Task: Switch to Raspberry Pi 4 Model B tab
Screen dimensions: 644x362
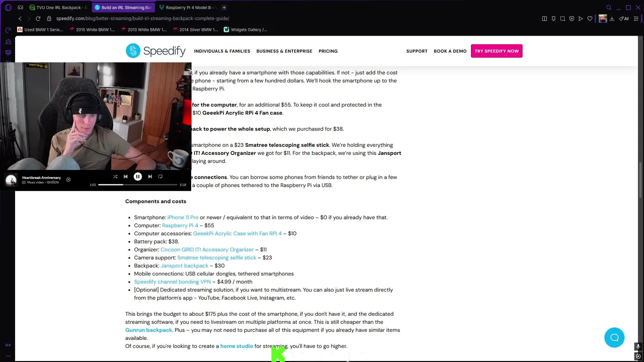Action: coord(187,8)
